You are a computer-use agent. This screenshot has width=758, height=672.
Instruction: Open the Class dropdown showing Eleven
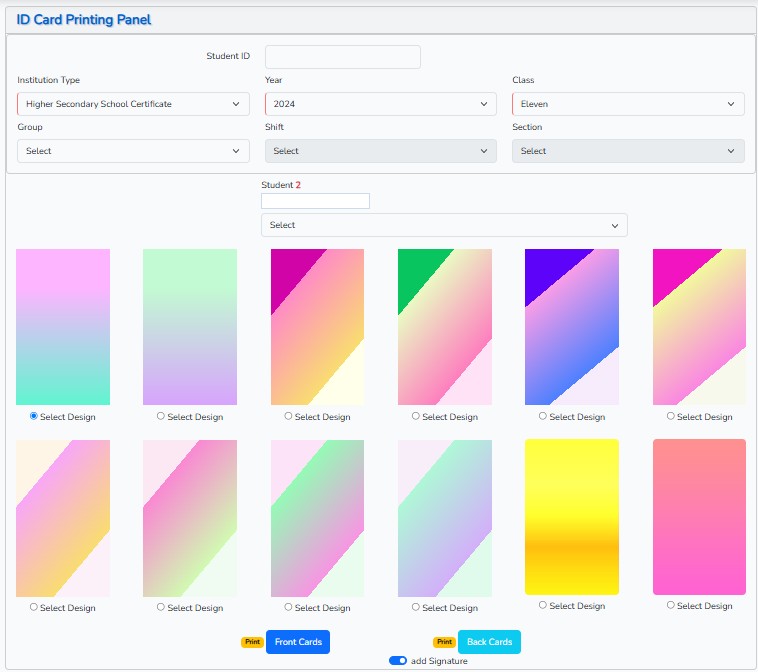(x=628, y=104)
